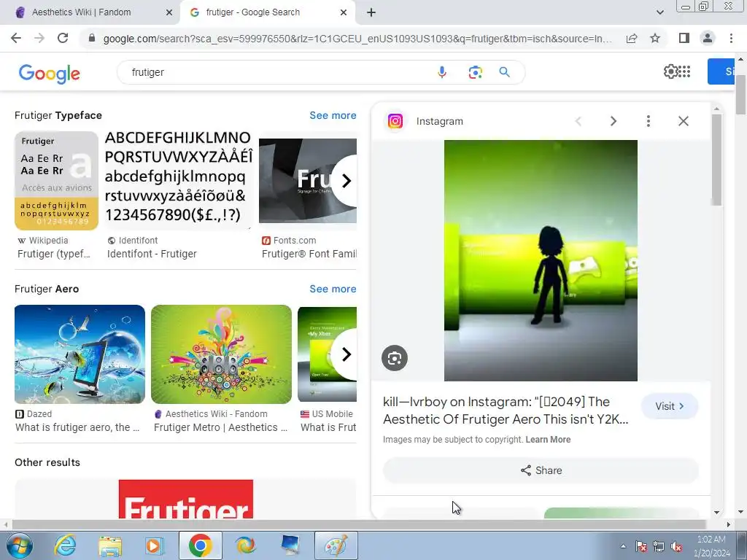This screenshot has height=560, width=747.
Task: Close the image preview panel
Action: tap(683, 121)
